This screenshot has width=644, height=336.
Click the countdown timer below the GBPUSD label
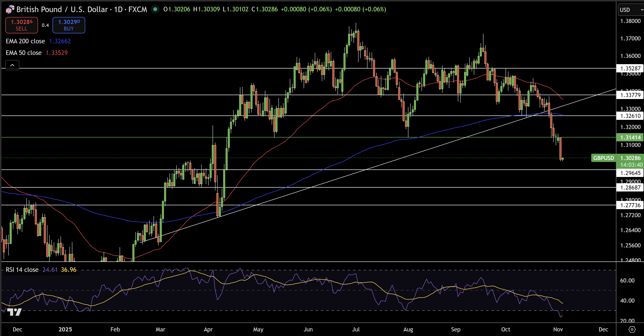click(x=630, y=165)
